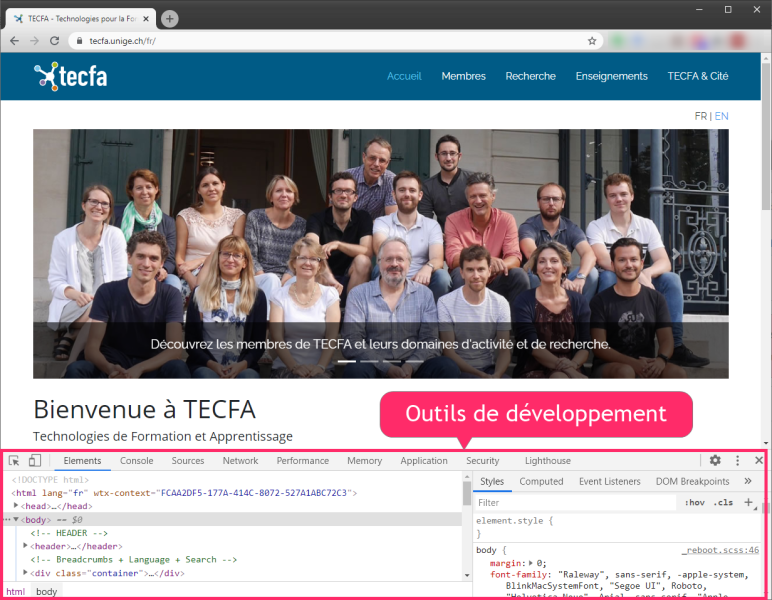The image size is (772, 600).
Task: Click the team photo carousel image
Action: (x=381, y=253)
